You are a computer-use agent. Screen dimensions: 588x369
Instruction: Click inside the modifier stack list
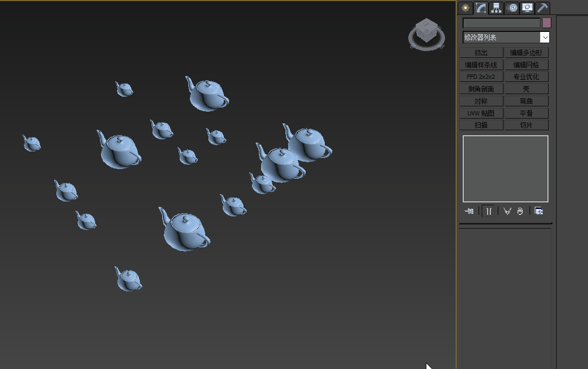tap(506, 169)
